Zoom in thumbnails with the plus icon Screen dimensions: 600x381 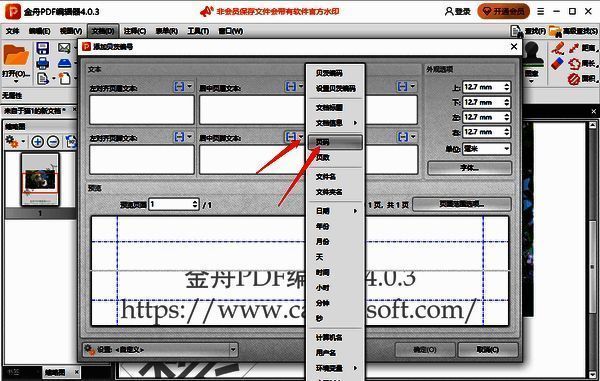37,142
